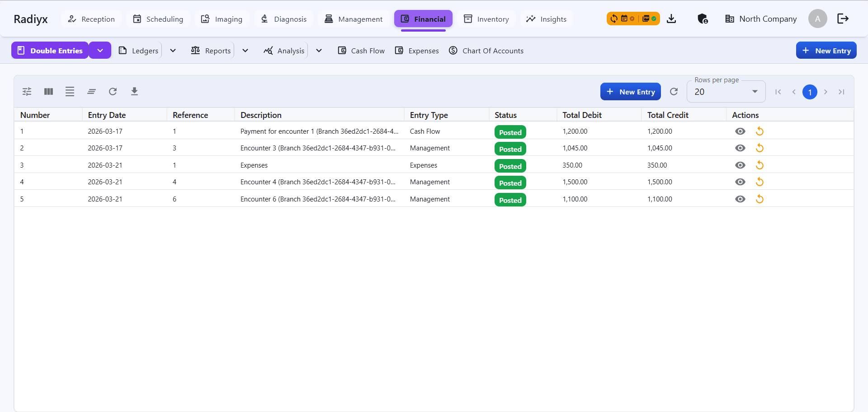This screenshot has height=412, width=868.
Task: View details of entry number 3
Action: (x=740, y=165)
